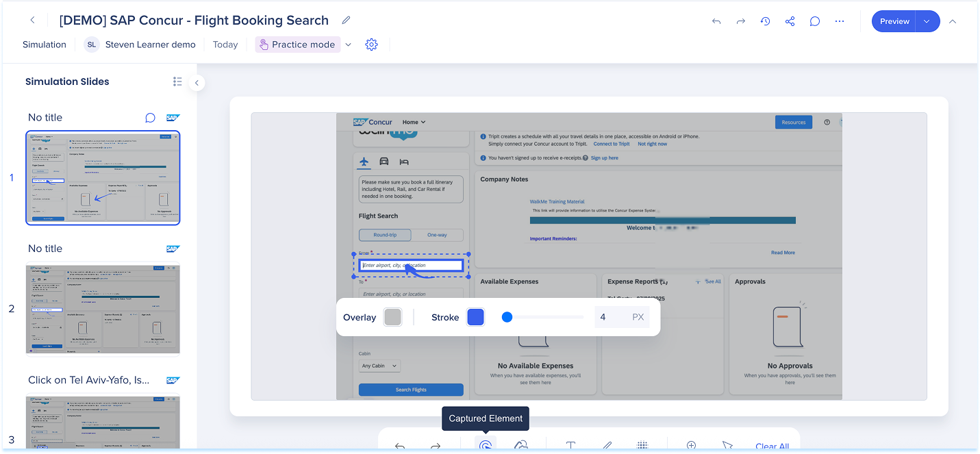The width and height of the screenshot is (980, 454).
Task: Click the Preview button
Action: 894,21
